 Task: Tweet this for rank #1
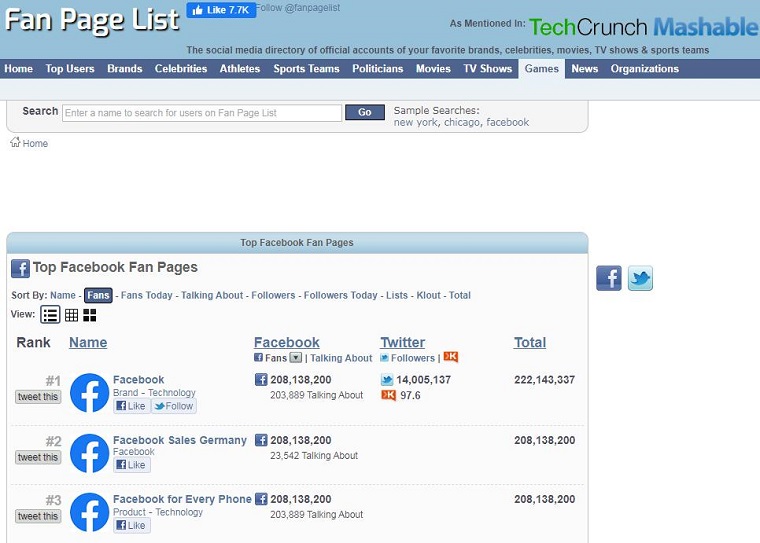point(38,397)
